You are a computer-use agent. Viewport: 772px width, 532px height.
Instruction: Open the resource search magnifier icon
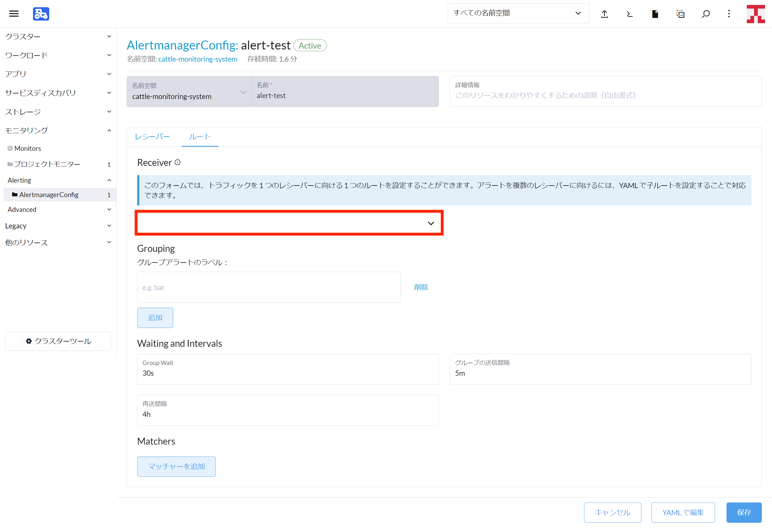click(706, 14)
